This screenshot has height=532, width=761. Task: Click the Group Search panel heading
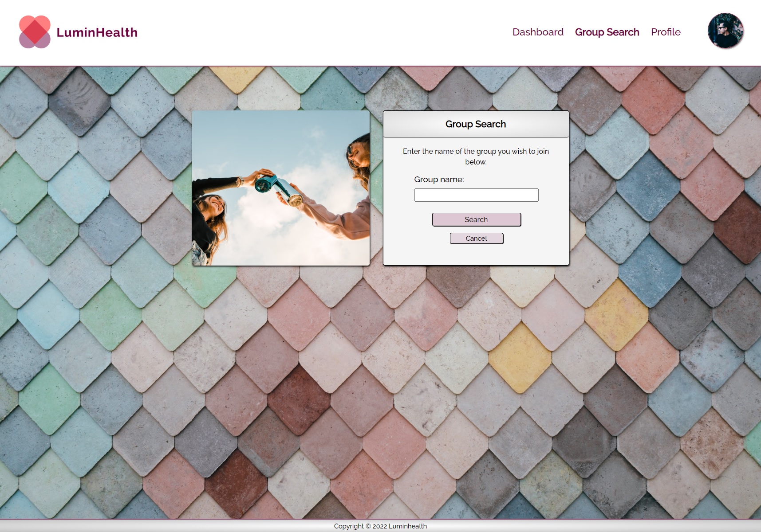[x=476, y=124]
